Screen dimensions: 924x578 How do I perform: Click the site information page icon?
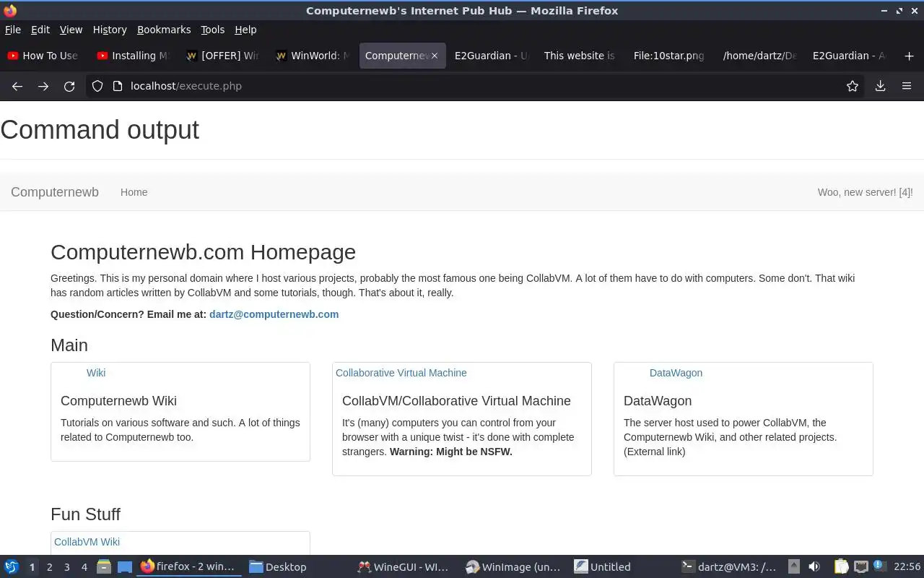click(117, 86)
